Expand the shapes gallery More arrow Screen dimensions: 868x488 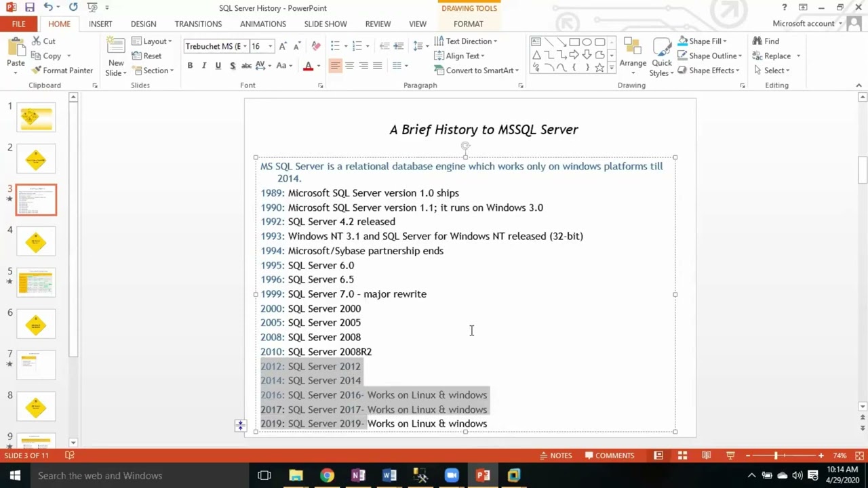[x=612, y=68]
